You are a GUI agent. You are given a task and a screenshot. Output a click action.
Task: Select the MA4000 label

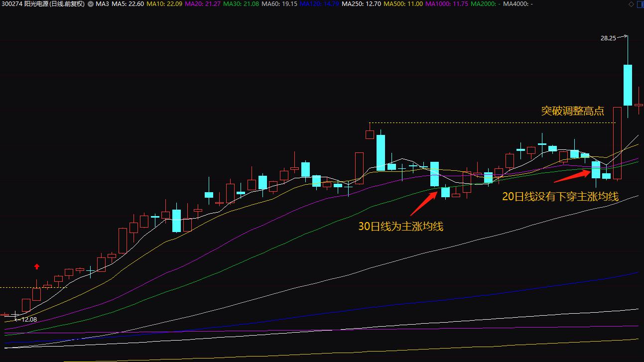click(518, 4)
